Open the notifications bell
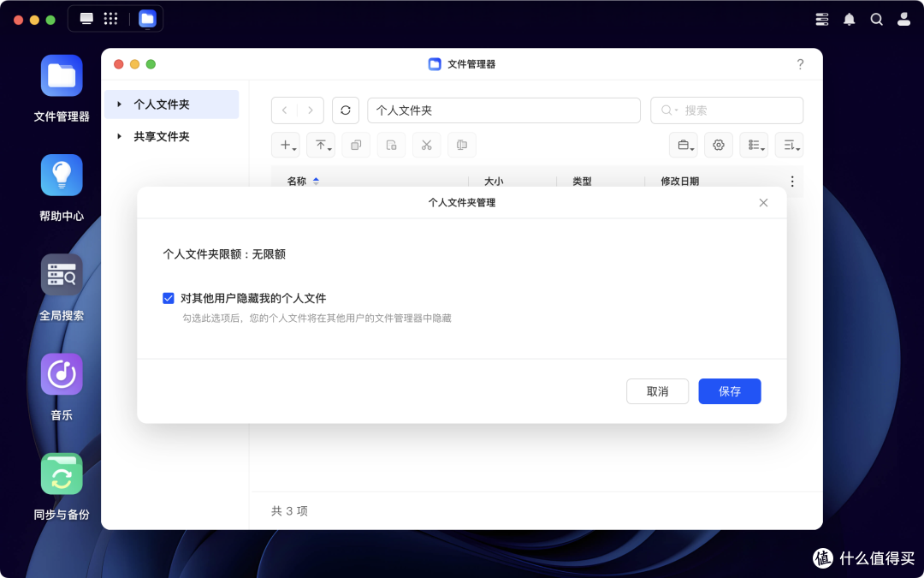This screenshot has height=578, width=924. click(850, 20)
